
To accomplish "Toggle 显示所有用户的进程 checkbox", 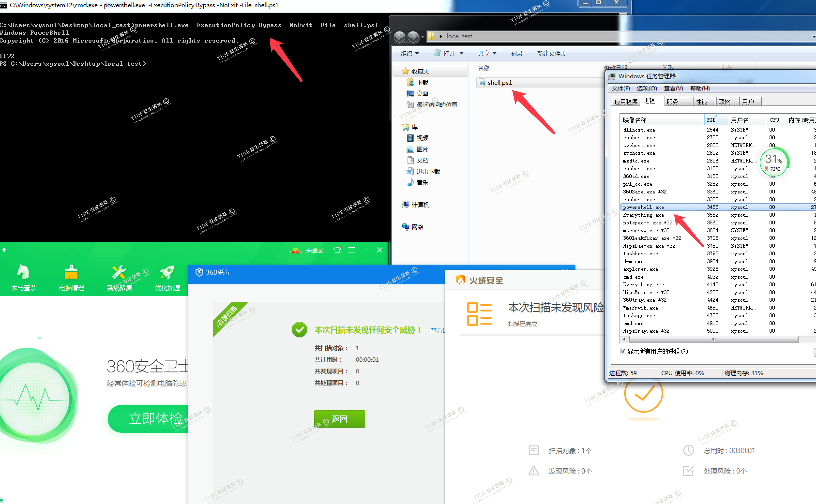I will pos(623,351).
